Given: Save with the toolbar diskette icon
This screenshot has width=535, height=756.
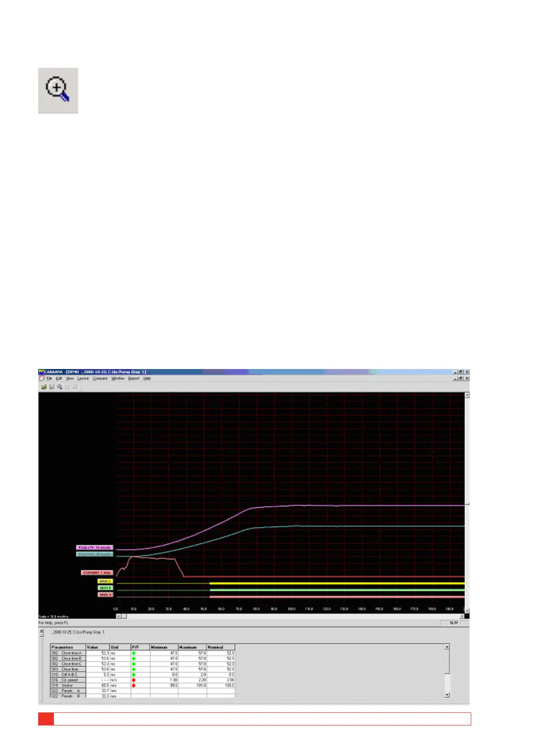Looking at the screenshot, I should point(52,387).
